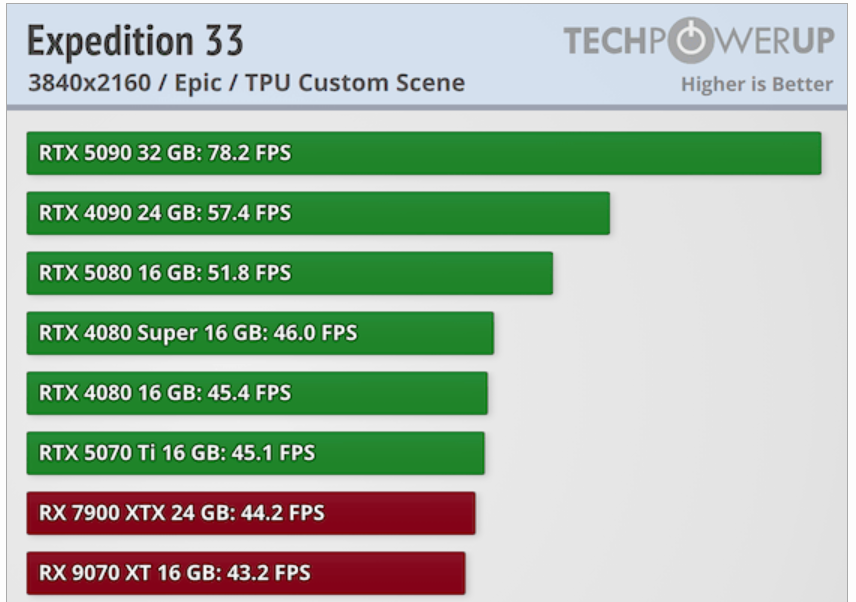This screenshot has height=602, width=856.
Task: Select the RTX 5090 32 GB bar
Action: [x=424, y=153]
